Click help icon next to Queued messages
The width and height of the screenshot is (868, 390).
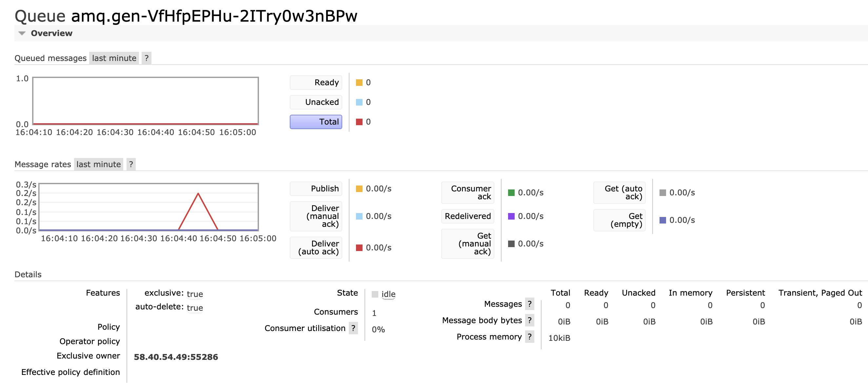[x=146, y=58]
